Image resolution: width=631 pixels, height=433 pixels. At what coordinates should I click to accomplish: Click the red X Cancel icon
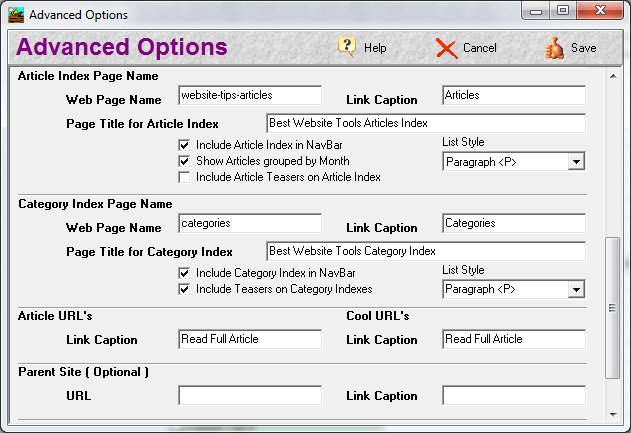pos(447,49)
